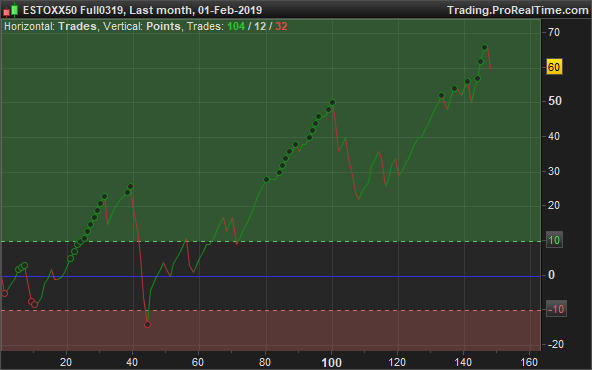Click the red dashed -10-point threshold line
This screenshot has width=592, height=370.
pos(271,311)
